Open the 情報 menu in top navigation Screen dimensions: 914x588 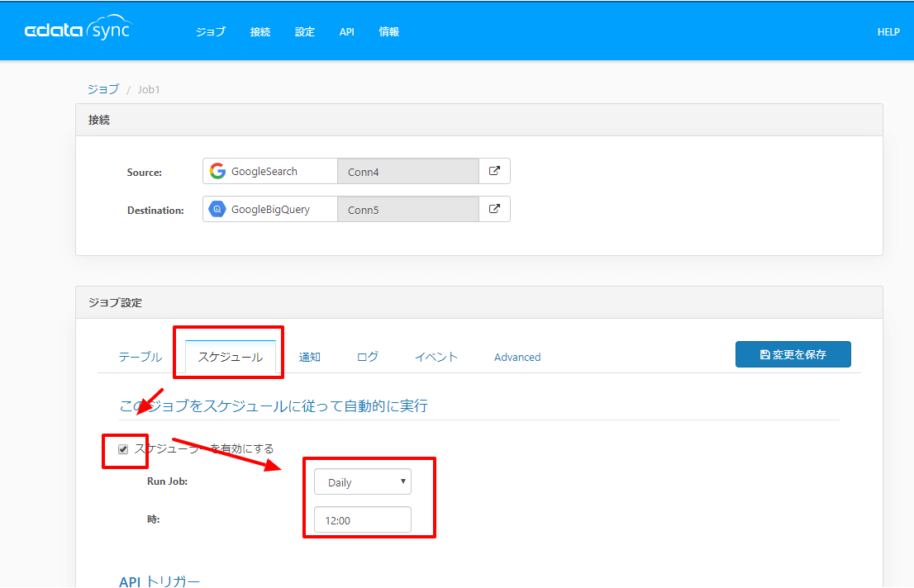point(388,32)
